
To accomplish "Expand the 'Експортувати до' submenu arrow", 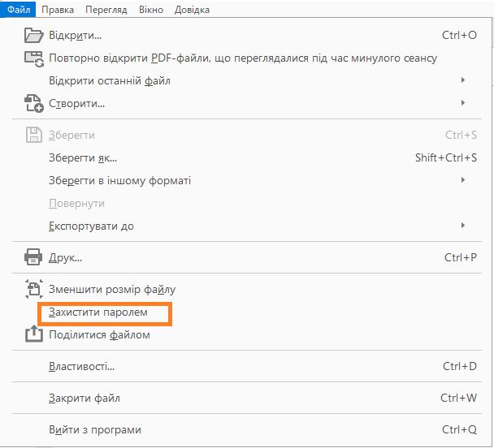I will [463, 225].
